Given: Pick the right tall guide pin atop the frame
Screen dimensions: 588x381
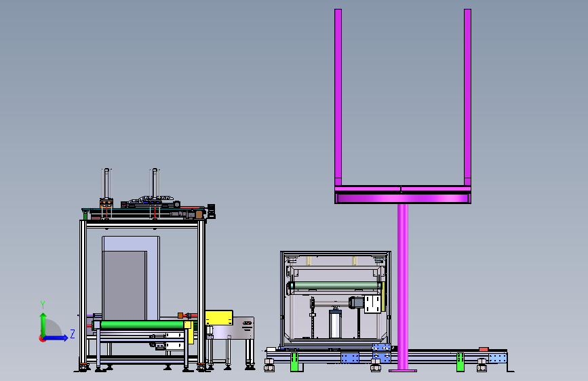Looking at the screenshot, I should (x=155, y=183).
